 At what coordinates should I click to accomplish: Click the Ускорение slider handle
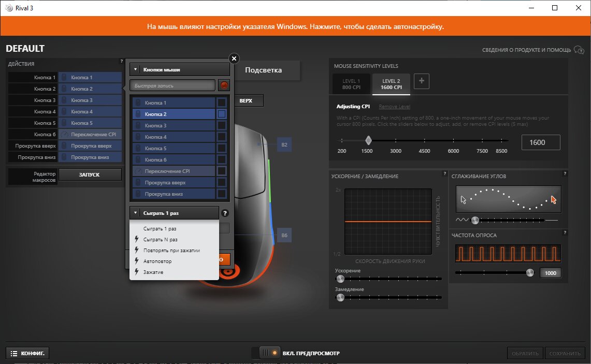tap(340, 279)
